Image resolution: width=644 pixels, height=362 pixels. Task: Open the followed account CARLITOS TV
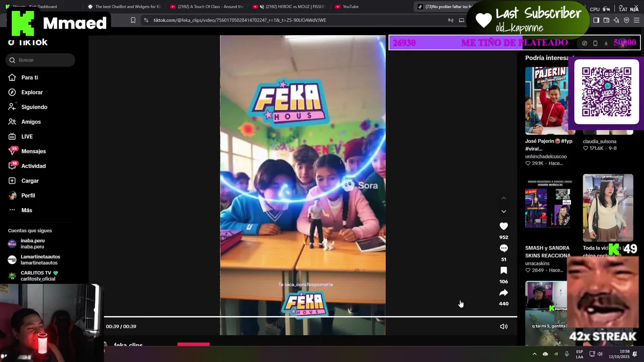[x=33, y=276]
